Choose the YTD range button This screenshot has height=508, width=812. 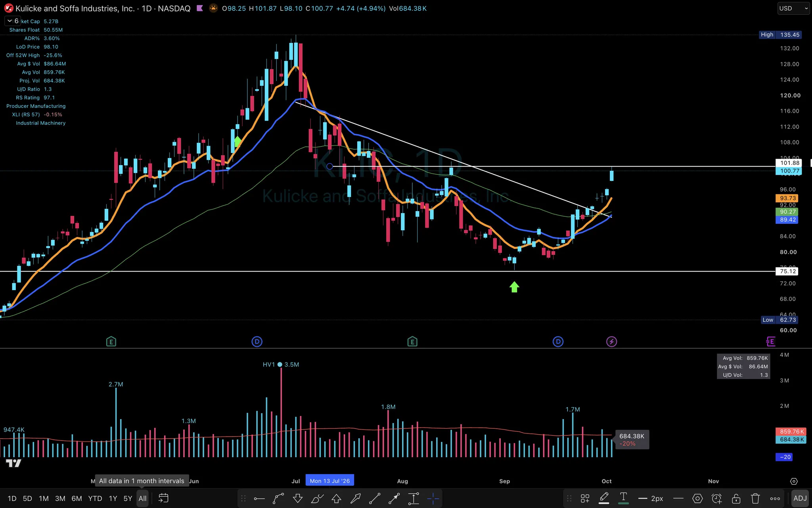(95, 498)
